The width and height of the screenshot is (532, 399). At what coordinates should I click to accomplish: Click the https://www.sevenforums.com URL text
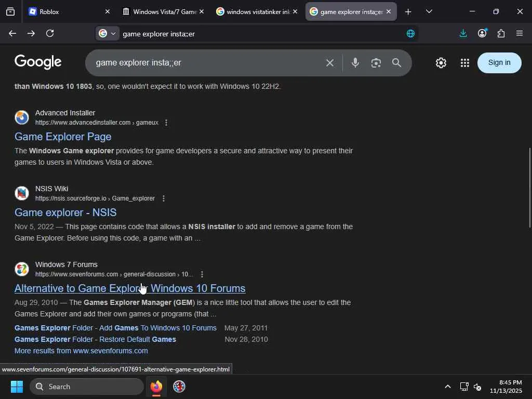77,274
